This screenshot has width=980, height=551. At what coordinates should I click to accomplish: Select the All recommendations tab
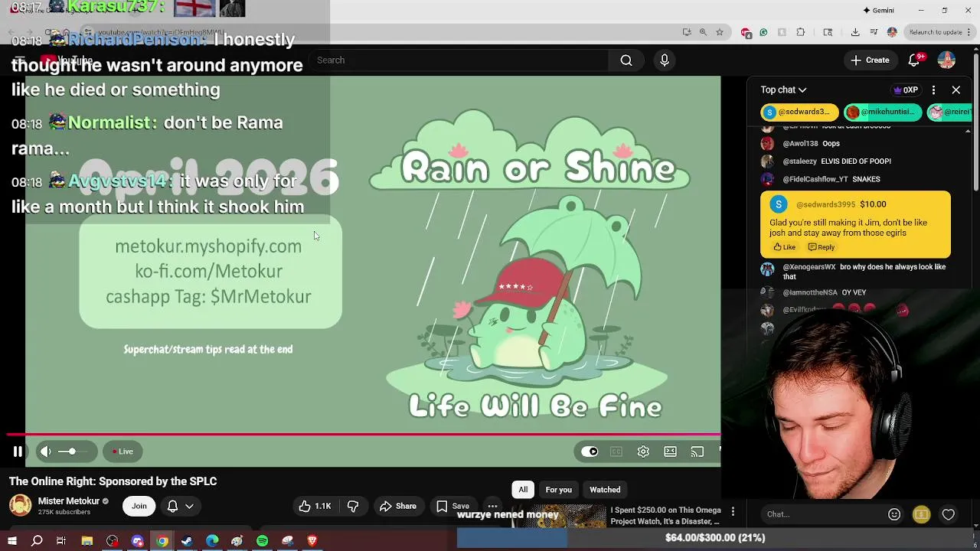523,490
